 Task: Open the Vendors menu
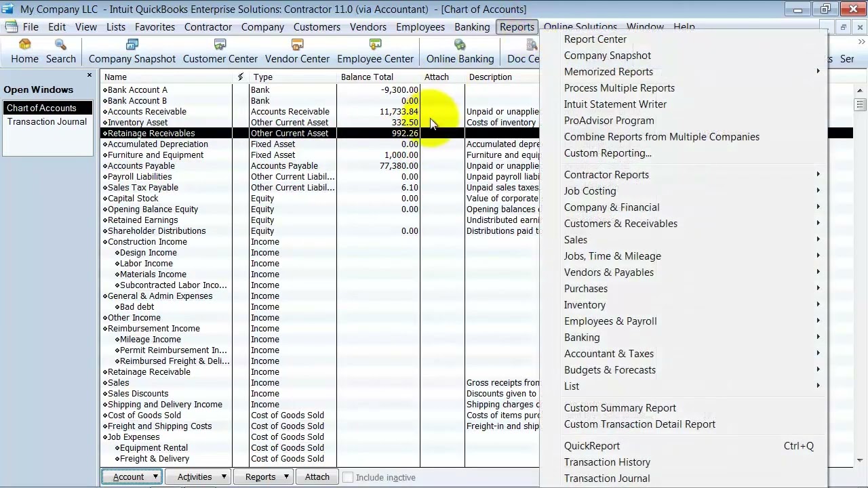tap(368, 27)
